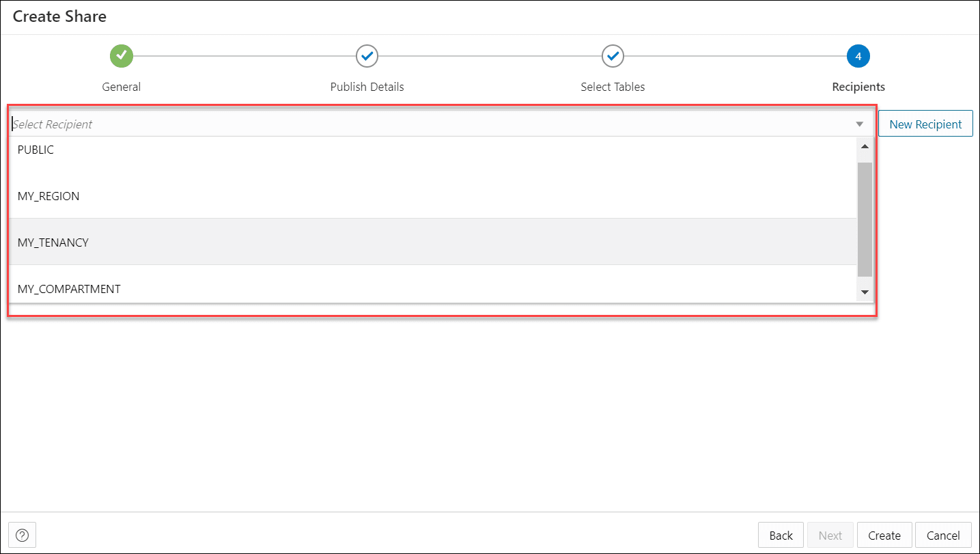This screenshot has width=980, height=554.
Task: Click the green General step completion icon
Action: tap(121, 56)
